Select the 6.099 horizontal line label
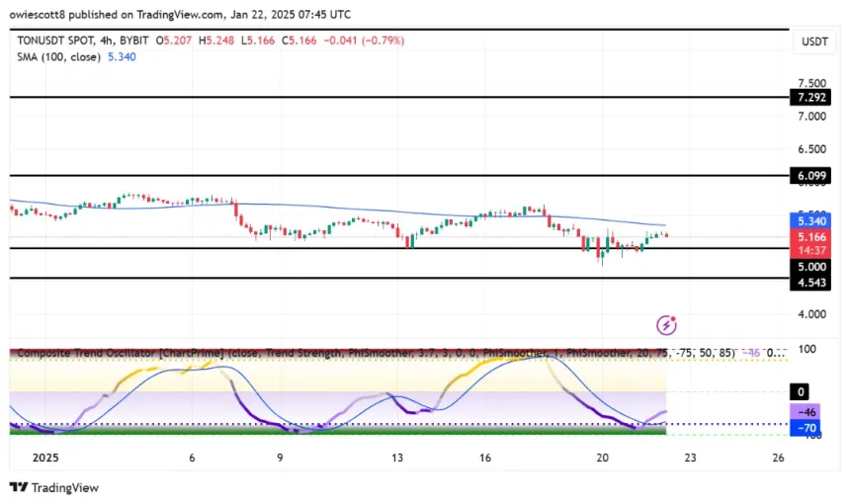The image size is (850, 504). click(810, 176)
